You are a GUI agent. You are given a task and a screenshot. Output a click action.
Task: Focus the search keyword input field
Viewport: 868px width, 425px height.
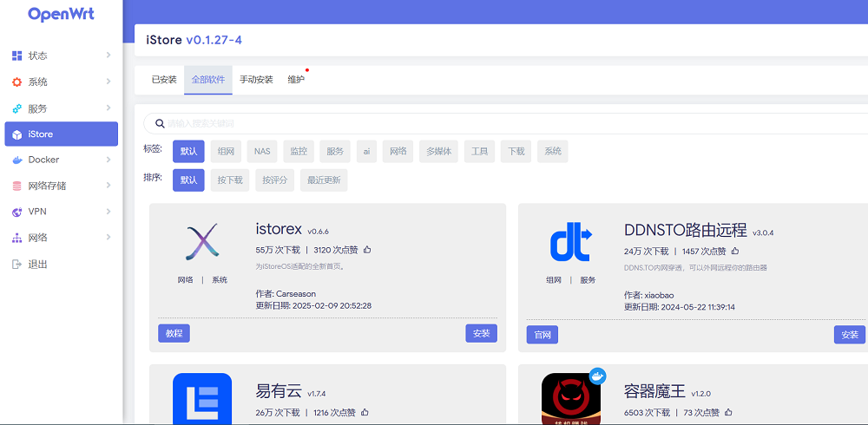point(505,123)
